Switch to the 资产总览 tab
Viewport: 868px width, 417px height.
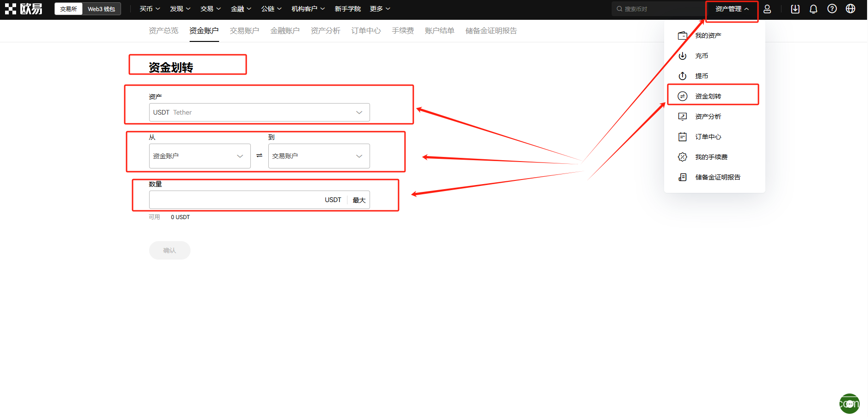[x=163, y=30]
